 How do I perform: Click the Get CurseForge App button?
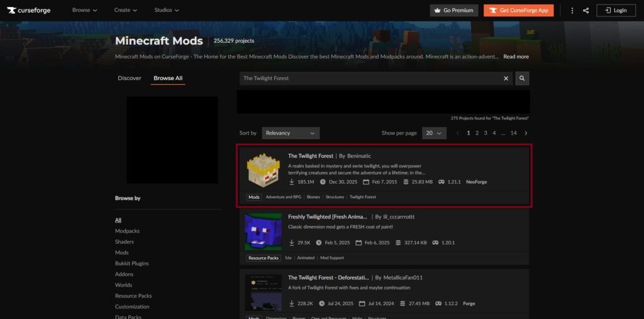click(518, 10)
